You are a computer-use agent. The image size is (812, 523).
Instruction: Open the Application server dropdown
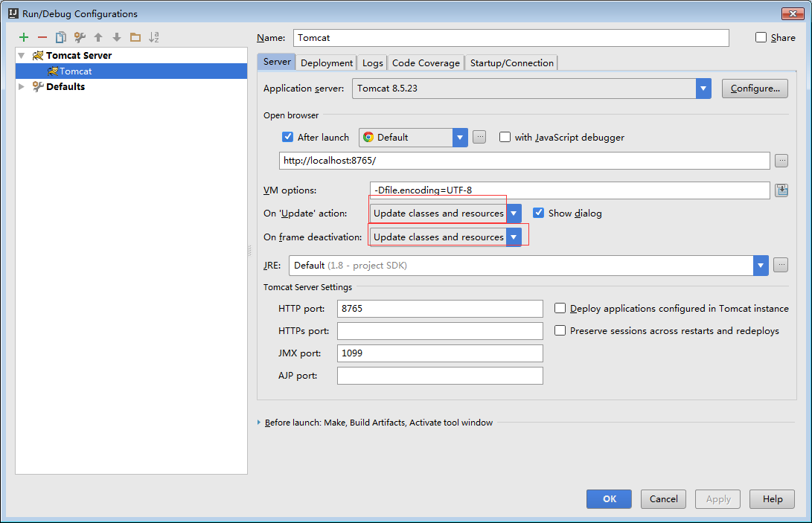click(703, 89)
